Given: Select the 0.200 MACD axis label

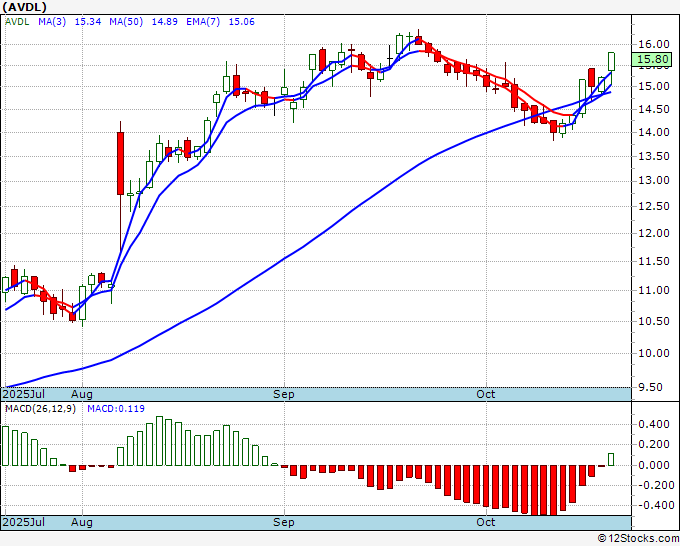Looking at the screenshot, I should 654,445.
